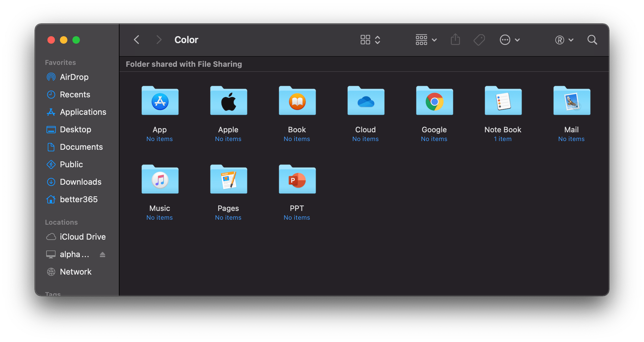This screenshot has width=644, height=342.
Task: Click the Apple folder name label
Action: click(228, 129)
